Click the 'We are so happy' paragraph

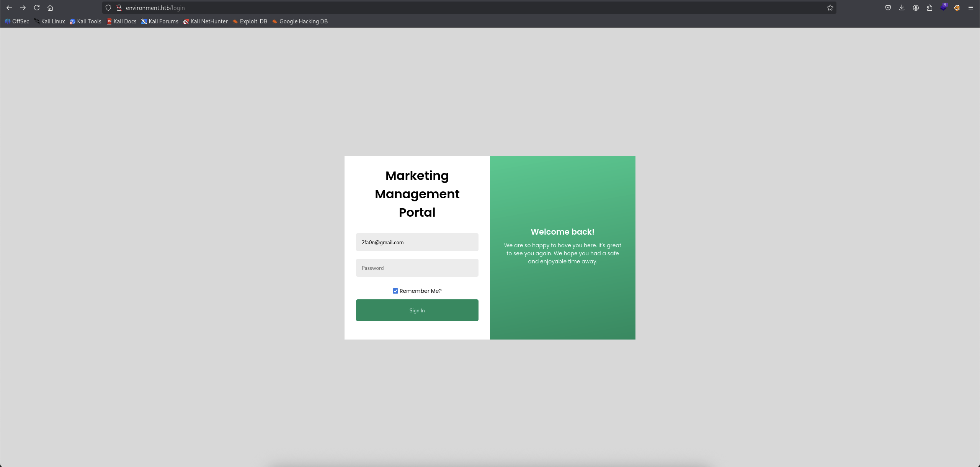(x=562, y=253)
